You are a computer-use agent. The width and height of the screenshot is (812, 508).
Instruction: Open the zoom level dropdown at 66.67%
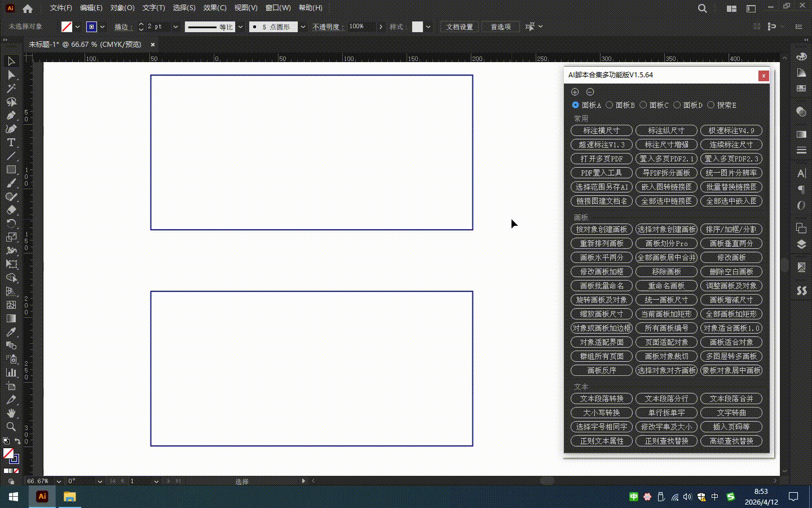pos(59,481)
